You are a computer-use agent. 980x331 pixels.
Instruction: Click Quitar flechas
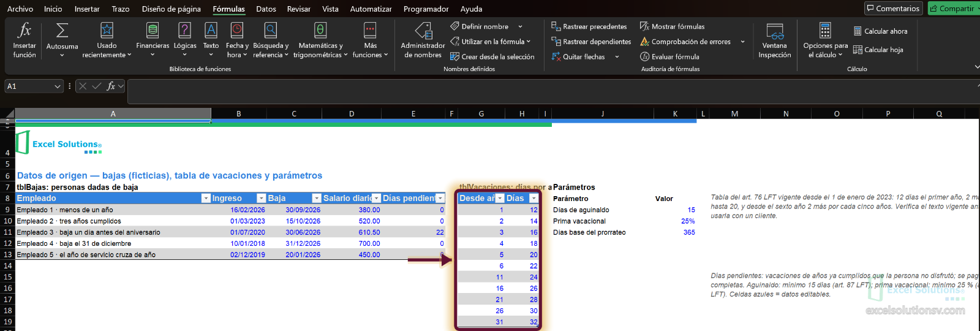click(578, 56)
